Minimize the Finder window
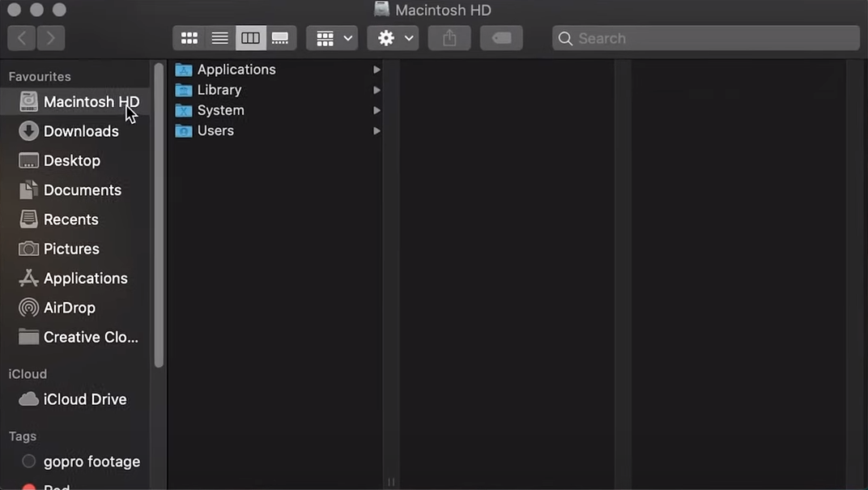This screenshot has height=490, width=868. [37, 10]
